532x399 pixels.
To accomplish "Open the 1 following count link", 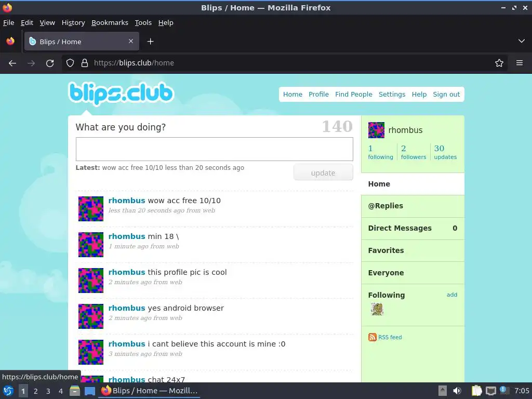I will (380, 152).
